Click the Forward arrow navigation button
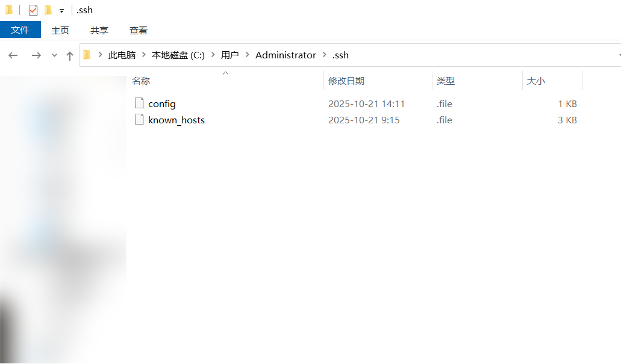The width and height of the screenshot is (621, 364). 36,55
